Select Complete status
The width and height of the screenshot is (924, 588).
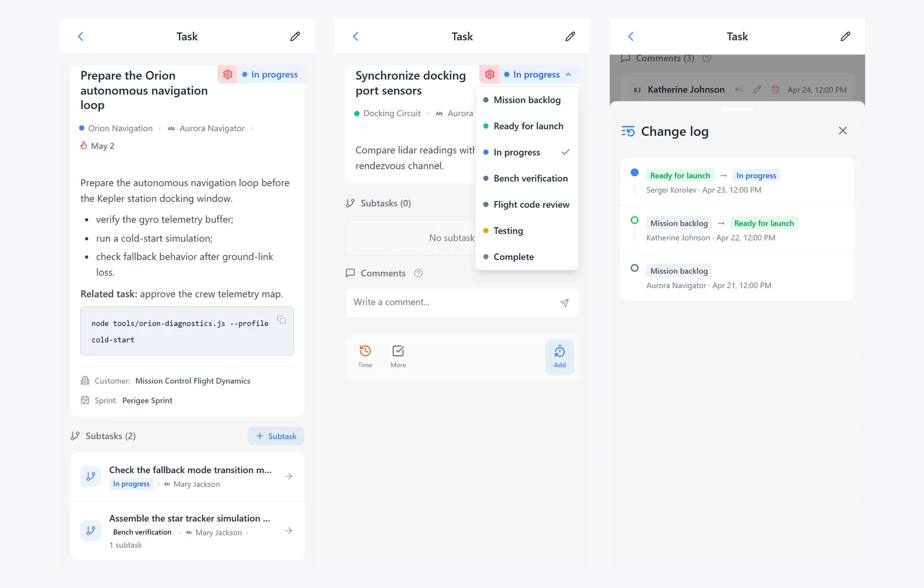pyautogui.click(x=527, y=256)
